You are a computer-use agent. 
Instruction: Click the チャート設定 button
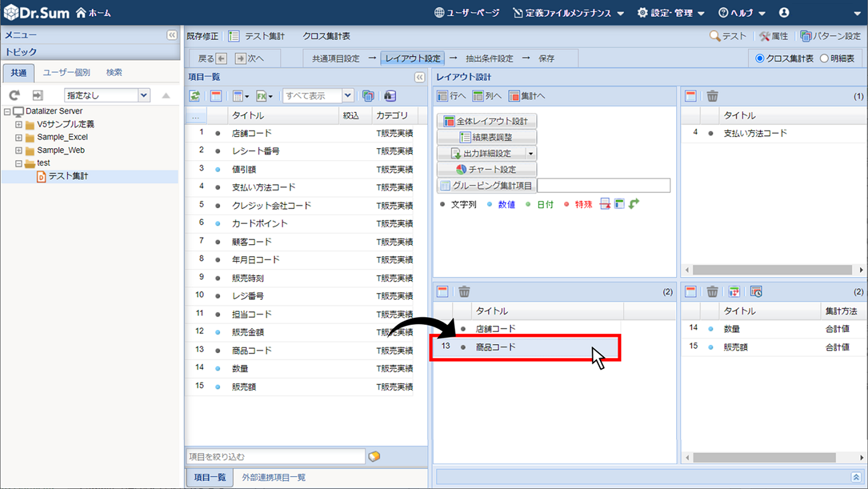tap(487, 170)
